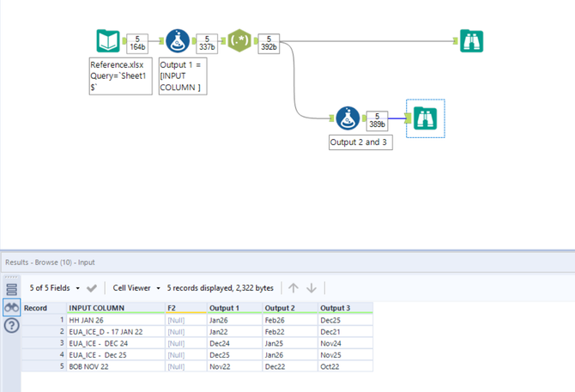Select the highlighted Browse tool in dashed box
This screenshot has height=392, width=575.
pos(426,118)
